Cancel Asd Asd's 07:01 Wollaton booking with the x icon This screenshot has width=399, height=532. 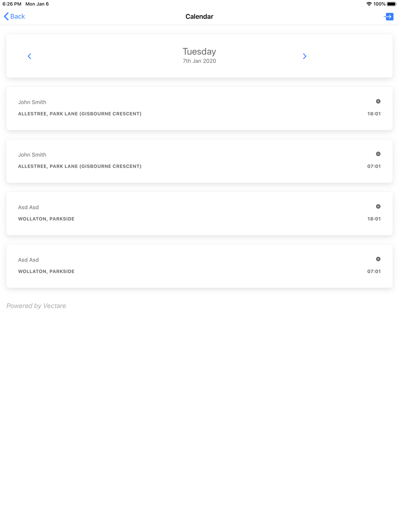click(378, 259)
